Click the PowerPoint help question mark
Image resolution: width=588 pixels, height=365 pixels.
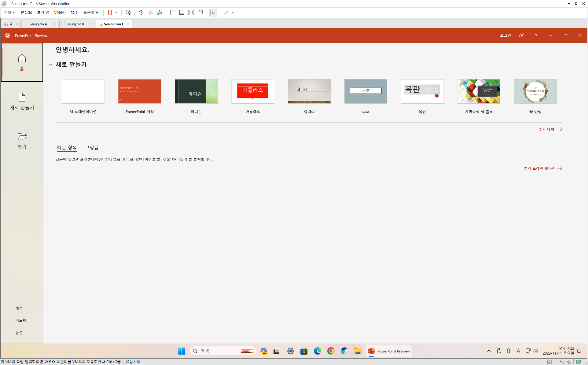536,35
